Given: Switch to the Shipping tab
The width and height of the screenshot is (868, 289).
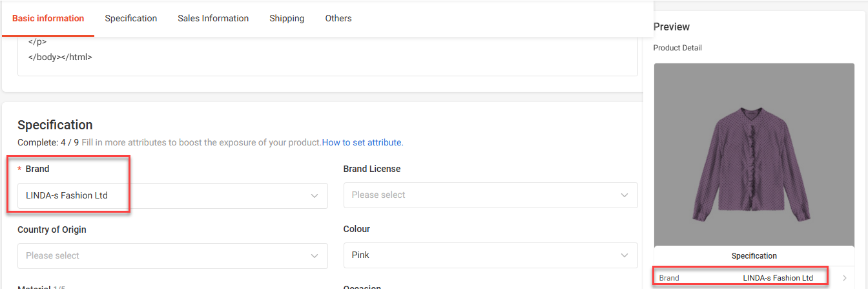Looking at the screenshot, I should point(287,18).
